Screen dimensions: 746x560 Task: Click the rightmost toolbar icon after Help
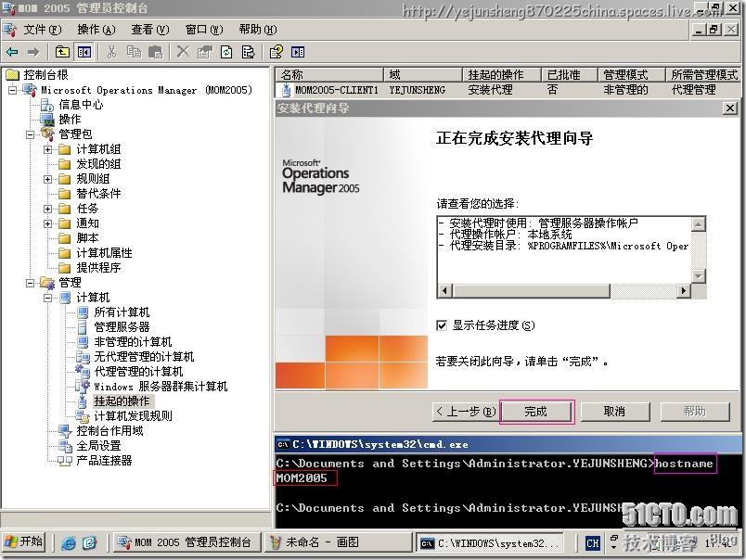click(298, 52)
